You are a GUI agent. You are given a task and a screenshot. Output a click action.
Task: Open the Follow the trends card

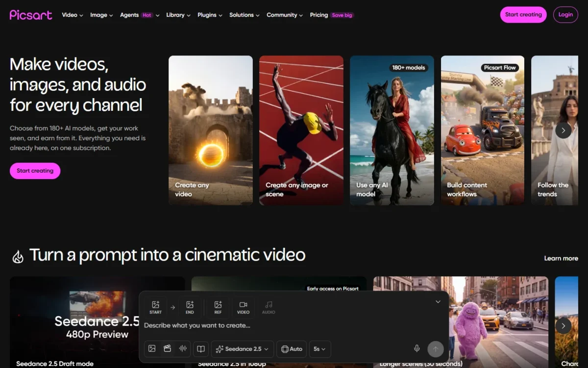pyautogui.click(x=555, y=130)
